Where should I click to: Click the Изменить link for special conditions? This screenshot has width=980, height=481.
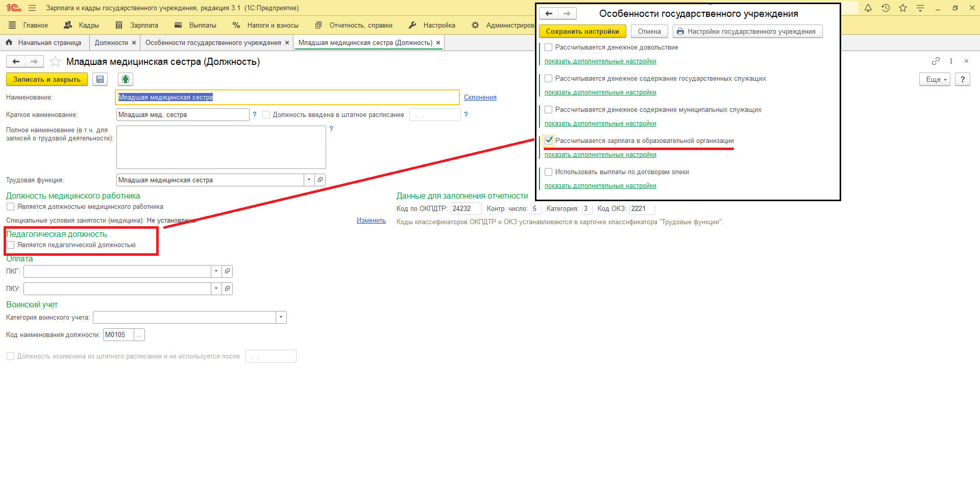click(x=371, y=221)
